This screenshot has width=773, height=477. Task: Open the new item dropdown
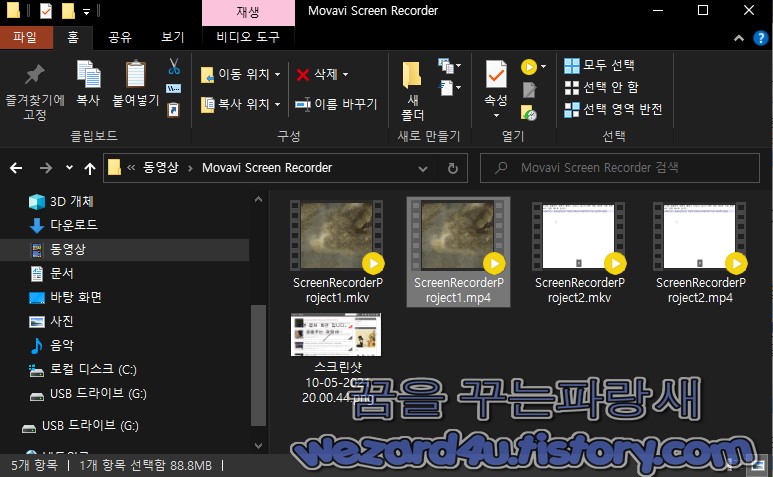tap(450, 66)
